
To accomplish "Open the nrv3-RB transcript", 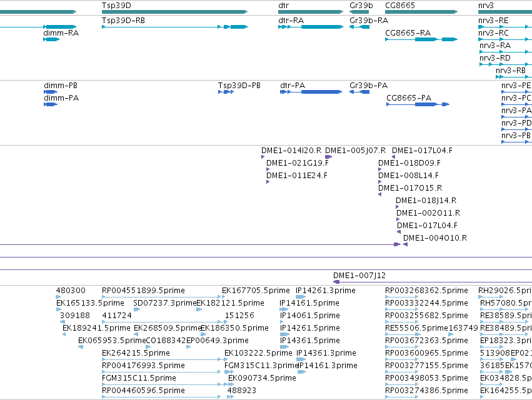I will tap(510, 71).
